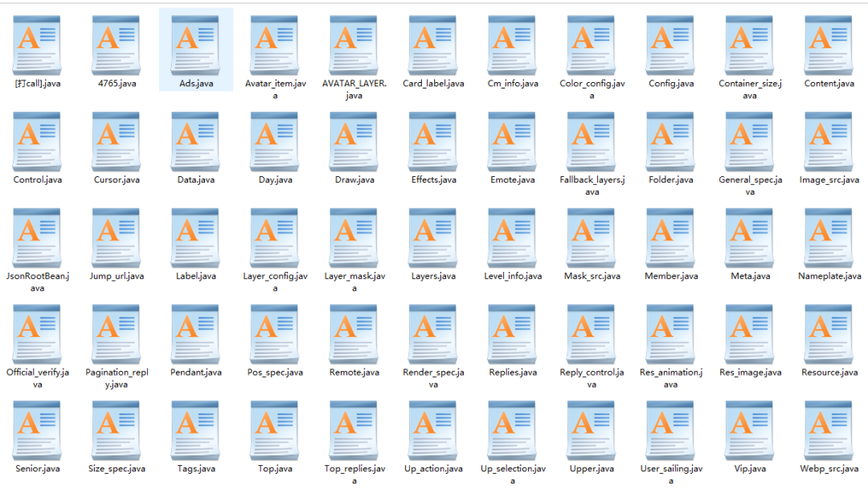Pick the Draw.java file icon
Screen dimensions: 868x502
coord(354,142)
